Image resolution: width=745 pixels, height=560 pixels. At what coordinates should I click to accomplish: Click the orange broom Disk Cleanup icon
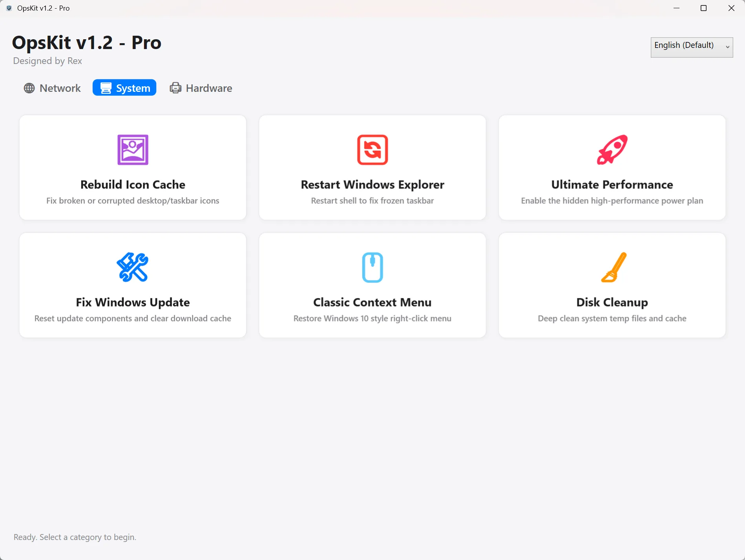pos(614,267)
